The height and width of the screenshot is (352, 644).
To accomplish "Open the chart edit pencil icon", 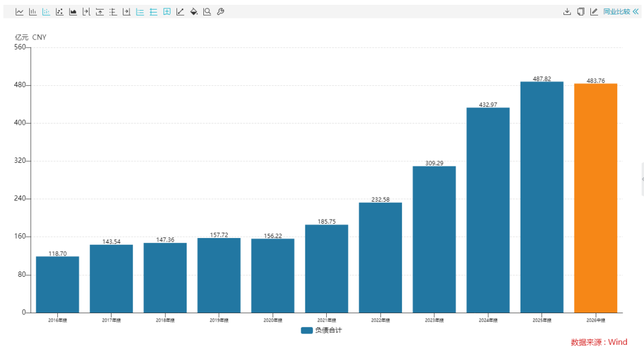I will pos(594,12).
